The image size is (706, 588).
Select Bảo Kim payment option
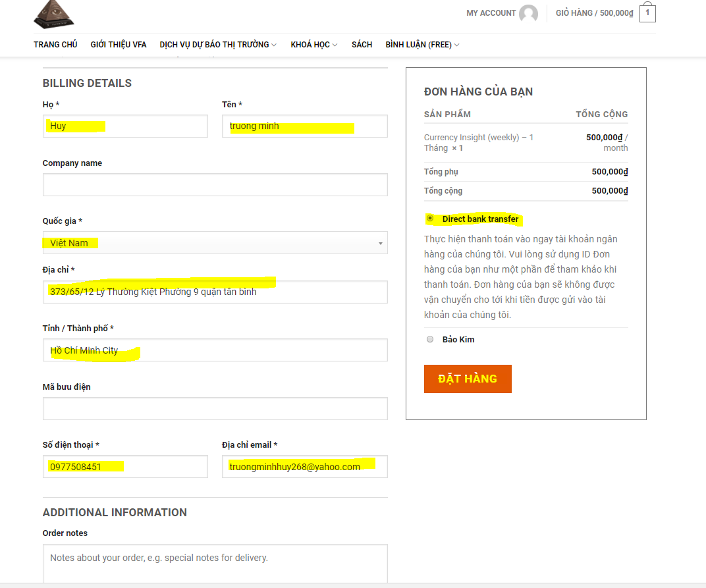pos(430,339)
